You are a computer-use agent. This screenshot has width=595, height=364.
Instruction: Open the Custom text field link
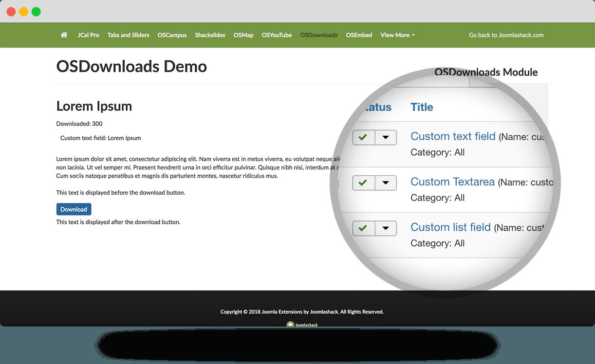tap(453, 136)
